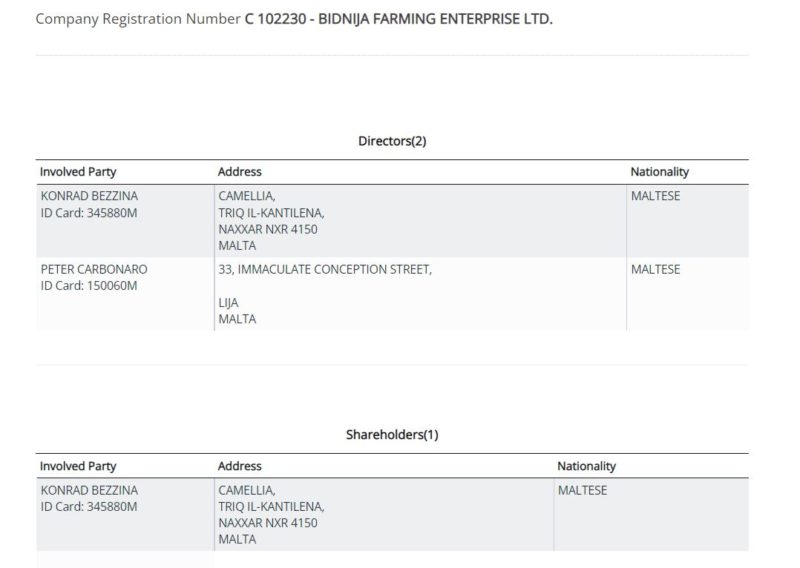Click CAMELLIA address line in Directors table

[x=246, y=196]
